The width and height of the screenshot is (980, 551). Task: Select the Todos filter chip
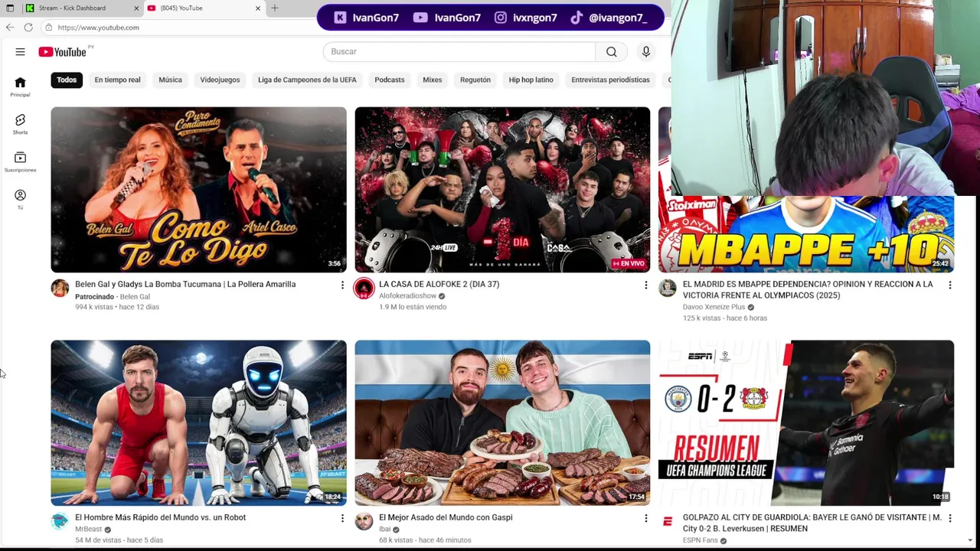67,80
